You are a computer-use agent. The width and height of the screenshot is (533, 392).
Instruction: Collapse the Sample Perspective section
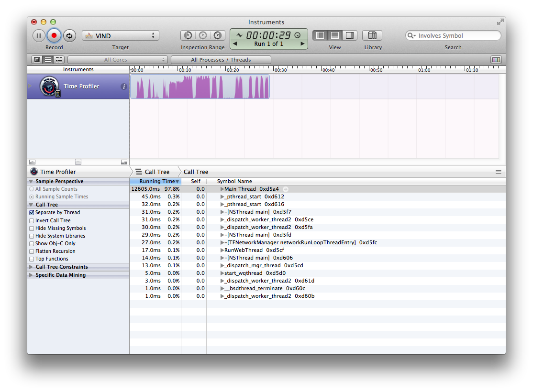31,181
